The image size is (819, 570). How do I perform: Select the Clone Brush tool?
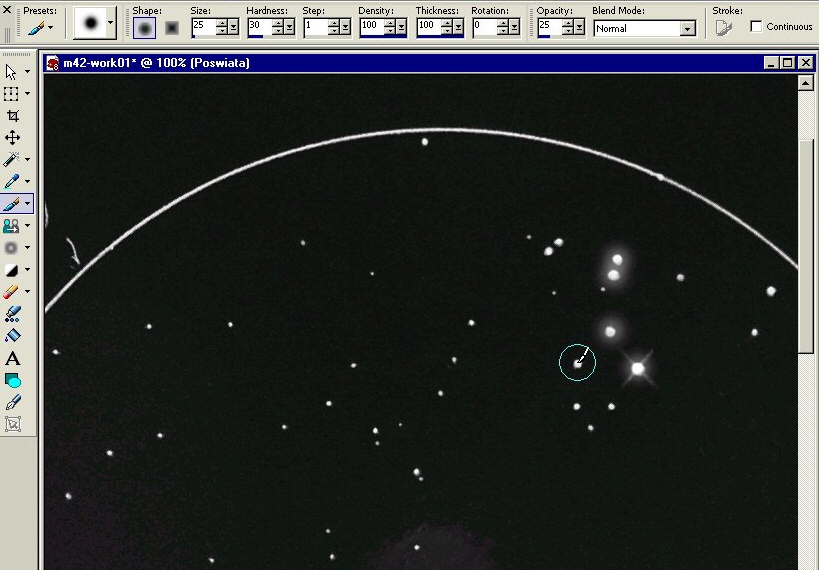[x=11, y=226]
